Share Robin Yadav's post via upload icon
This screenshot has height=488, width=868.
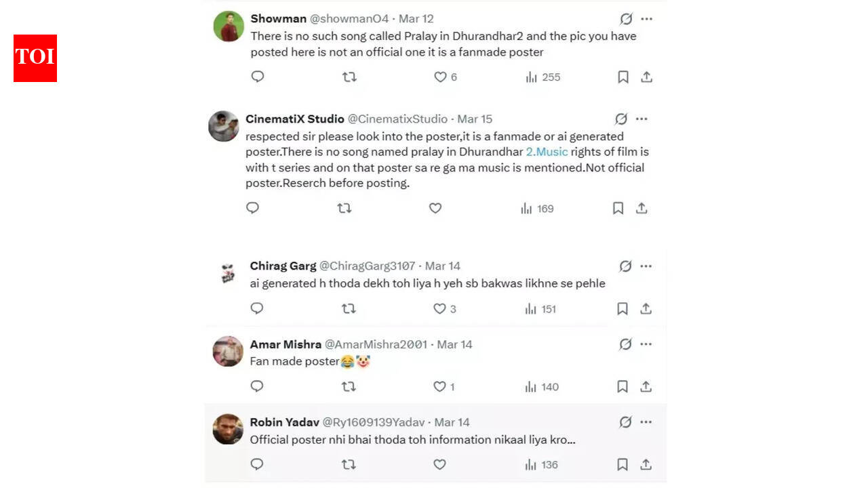[x=646, y=464]
